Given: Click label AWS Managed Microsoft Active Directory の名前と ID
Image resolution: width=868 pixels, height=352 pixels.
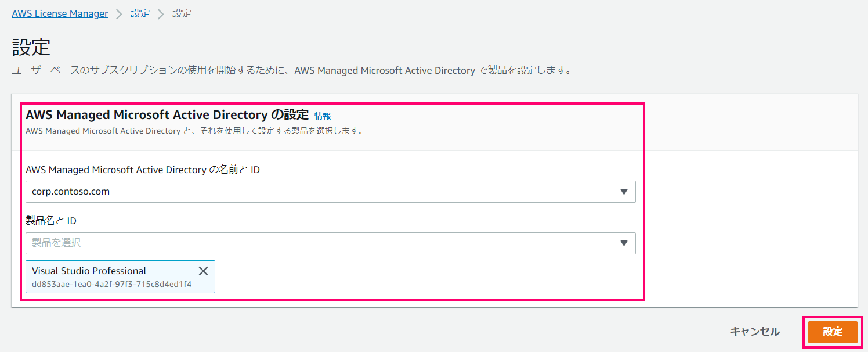Looking at the screenshot, I should coord(143,170).
